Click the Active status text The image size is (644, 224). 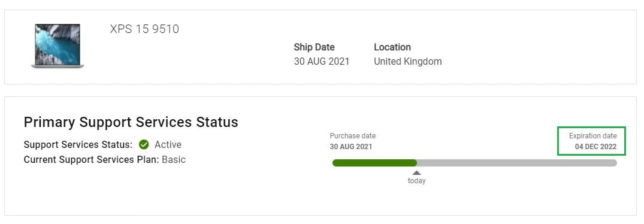coord(168,144)
